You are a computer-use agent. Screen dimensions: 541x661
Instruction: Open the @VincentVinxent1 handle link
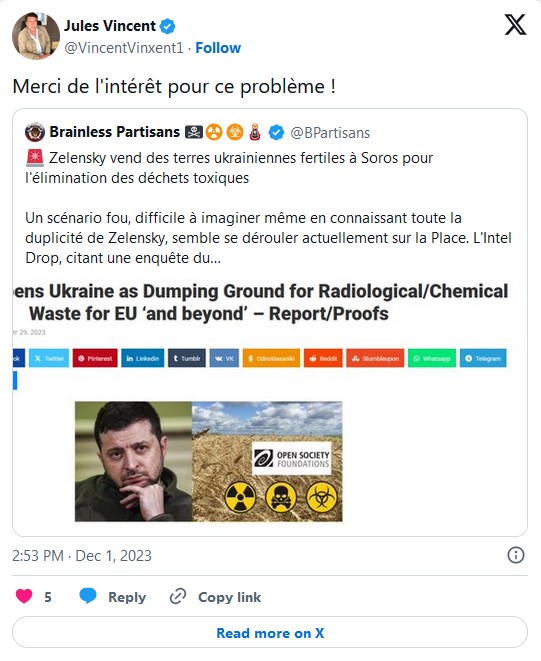(x=124, y=48)
